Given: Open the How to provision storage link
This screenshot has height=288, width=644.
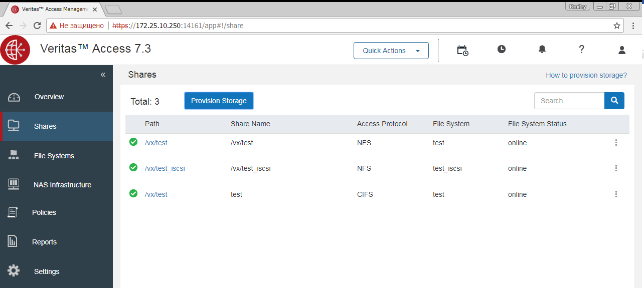Looking at the screenshot, I should coord(586,75).
